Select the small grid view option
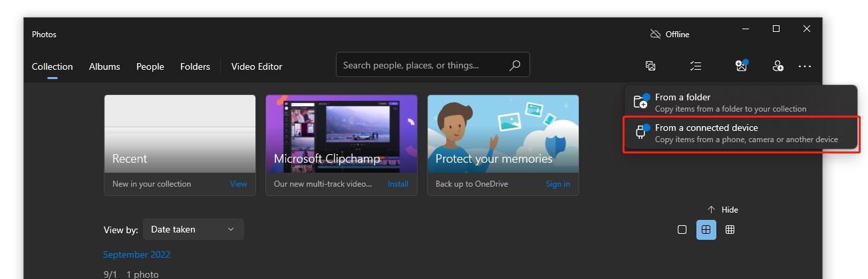 [730, 230]
